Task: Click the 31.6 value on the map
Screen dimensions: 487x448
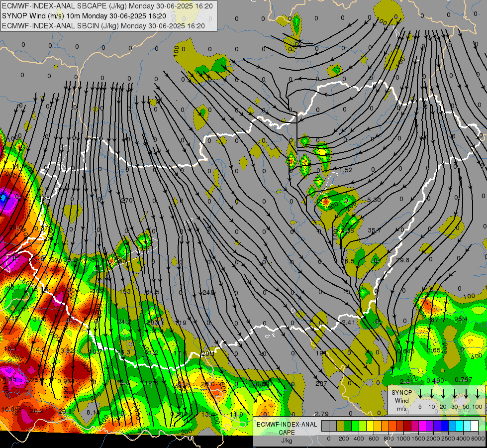Action: (40, 319)
